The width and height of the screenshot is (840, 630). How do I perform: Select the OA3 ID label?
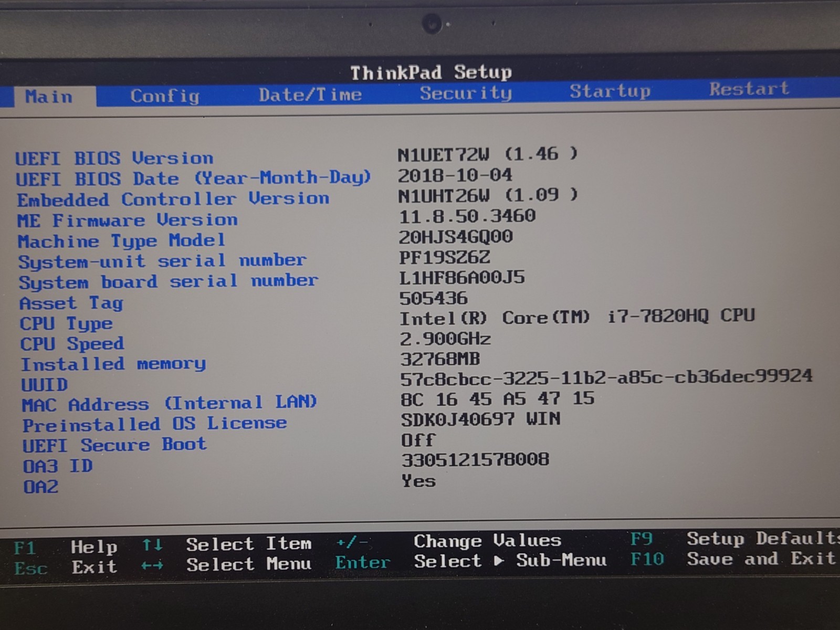(58, 466)
